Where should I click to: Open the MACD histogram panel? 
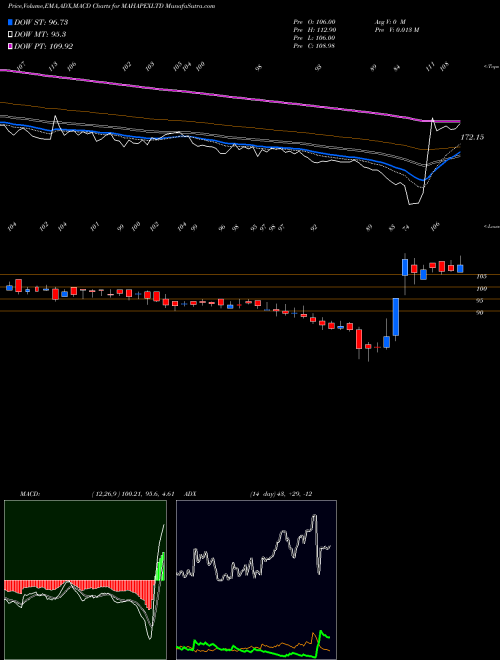[x=85, y=580]
